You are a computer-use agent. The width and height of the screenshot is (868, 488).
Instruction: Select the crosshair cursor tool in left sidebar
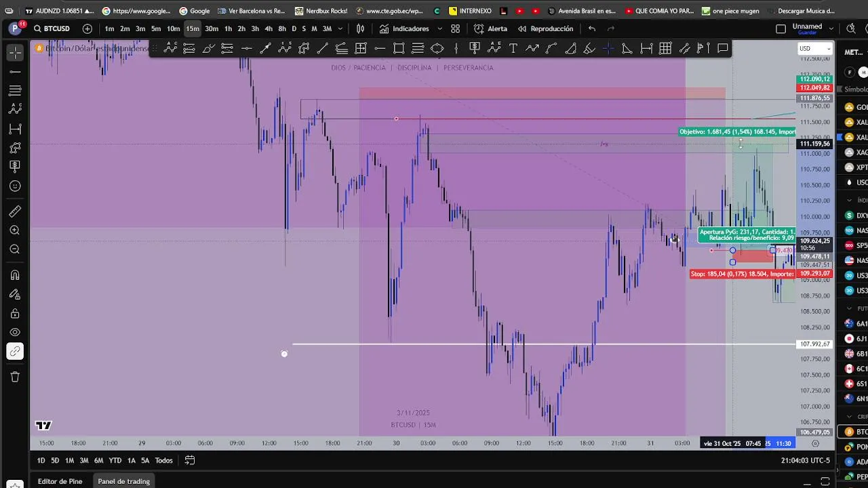coord(15,52)
